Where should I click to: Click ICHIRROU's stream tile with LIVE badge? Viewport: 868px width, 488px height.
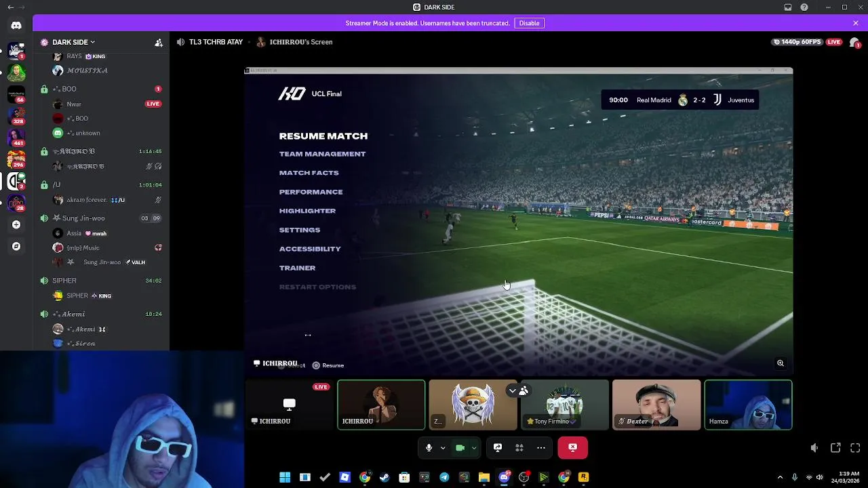pyautogui.click(x=290, y=405)
